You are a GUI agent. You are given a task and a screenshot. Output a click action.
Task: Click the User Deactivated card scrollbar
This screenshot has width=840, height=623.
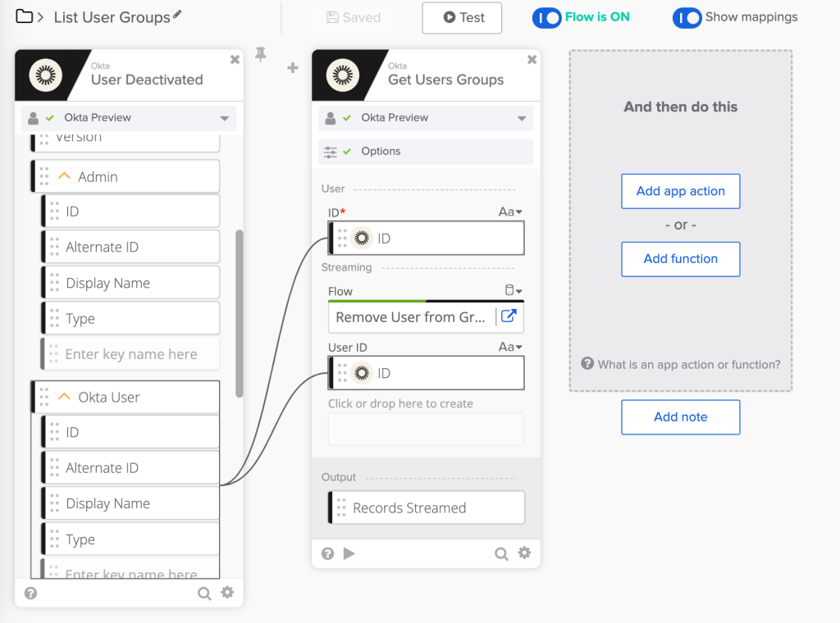[x=240, y=311]
